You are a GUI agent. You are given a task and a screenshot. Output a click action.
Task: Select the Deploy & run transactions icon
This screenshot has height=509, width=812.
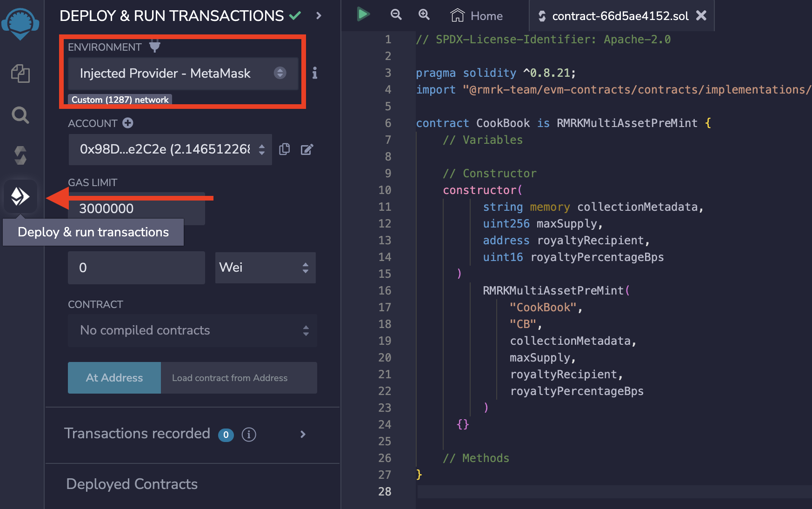[x=20, y=196]
